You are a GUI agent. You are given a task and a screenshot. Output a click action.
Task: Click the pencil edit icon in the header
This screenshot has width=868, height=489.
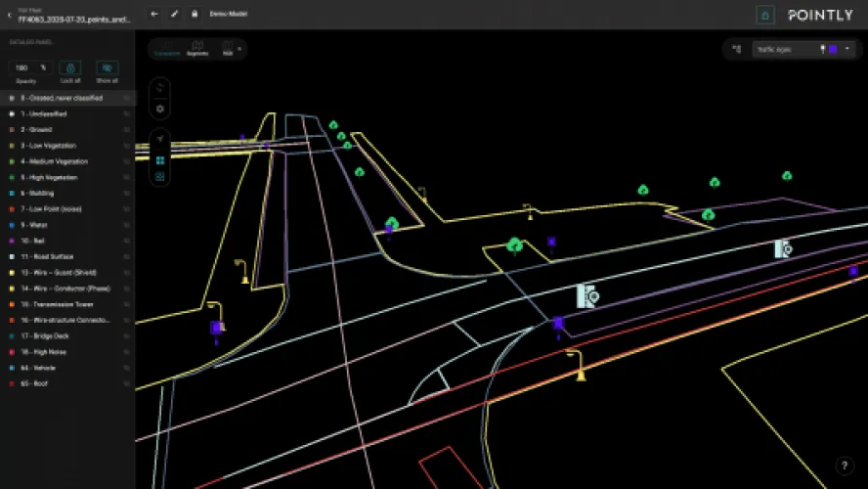[175, 14]
